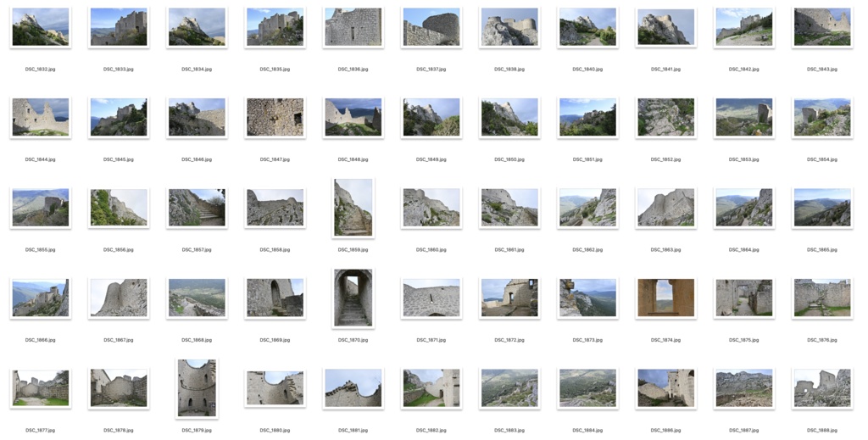This screenshot has height=440, width=868.
Task: Click the DSC_1845.jpg thumbnail
Action: [x=119, y=117]
